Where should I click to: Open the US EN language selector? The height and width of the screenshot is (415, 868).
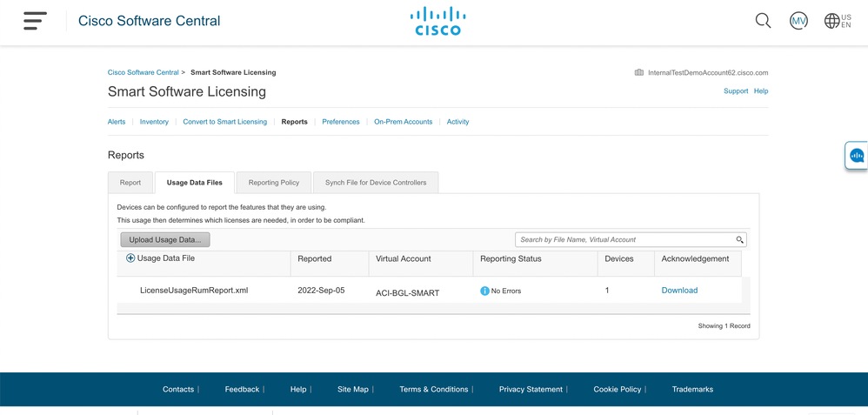pos(838,21)
